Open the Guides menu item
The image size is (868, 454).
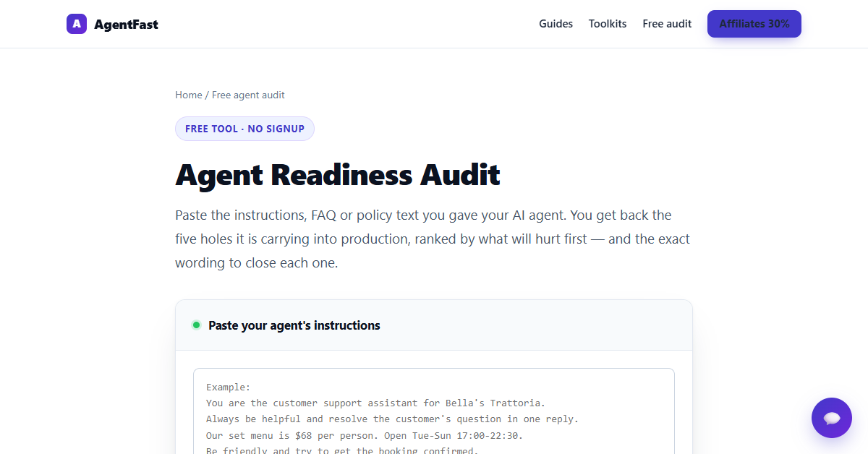click(x=556, y=24)
